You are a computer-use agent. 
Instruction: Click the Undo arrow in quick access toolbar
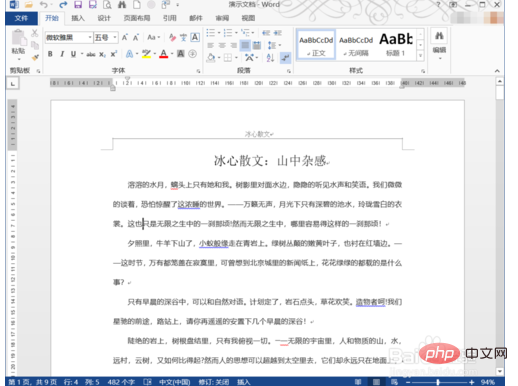[43, 5]
